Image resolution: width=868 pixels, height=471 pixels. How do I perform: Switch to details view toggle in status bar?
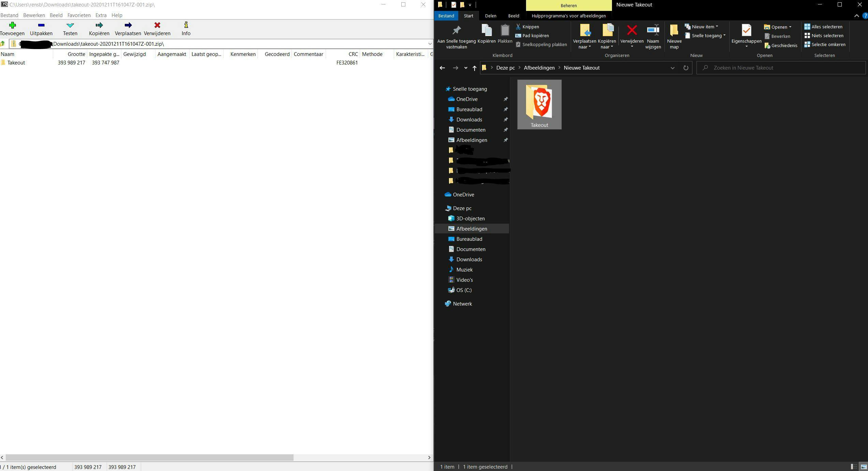(x=854, y=467)
